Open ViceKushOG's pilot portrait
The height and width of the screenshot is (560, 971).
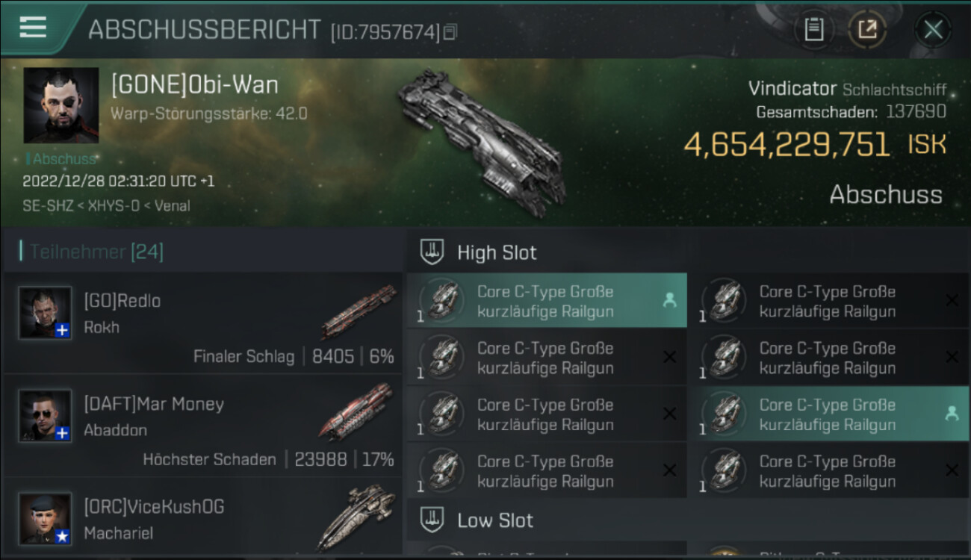coord(46,519)
